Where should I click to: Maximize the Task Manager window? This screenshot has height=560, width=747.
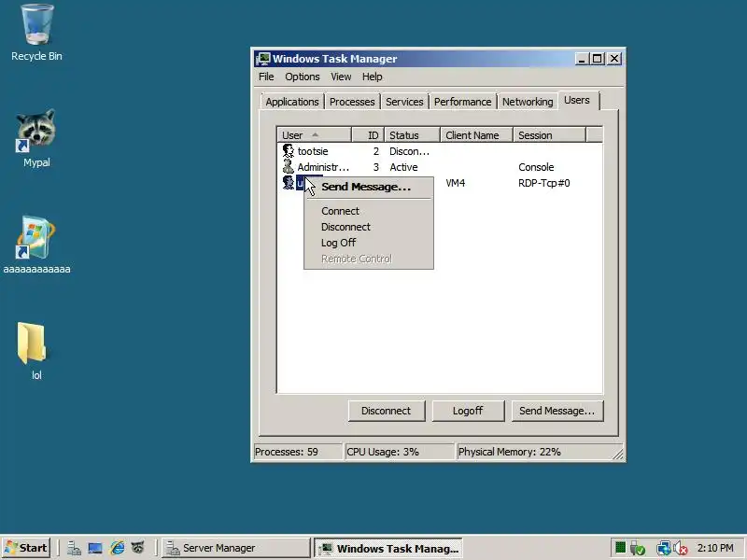pos(597,59)
